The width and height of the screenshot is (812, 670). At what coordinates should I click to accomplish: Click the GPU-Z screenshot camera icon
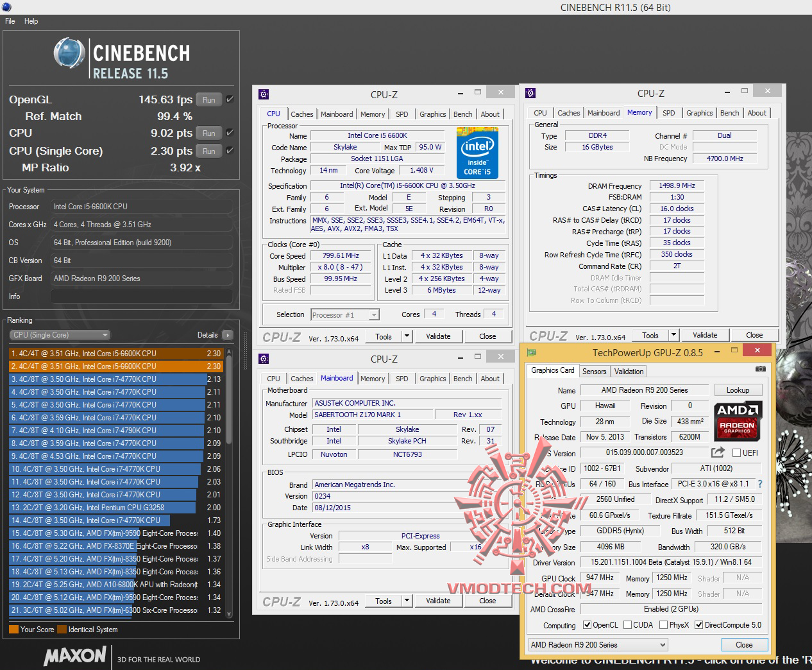pyautogui.click(x=760, y=369)
